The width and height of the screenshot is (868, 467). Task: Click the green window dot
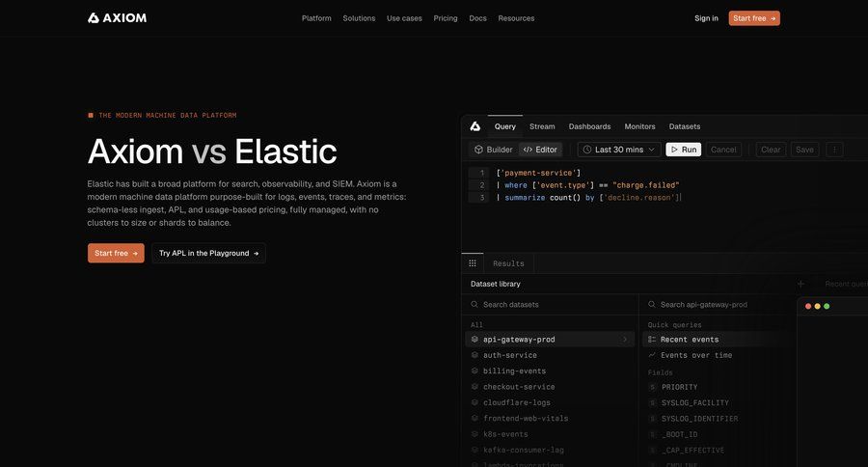(x=827, y=306)
